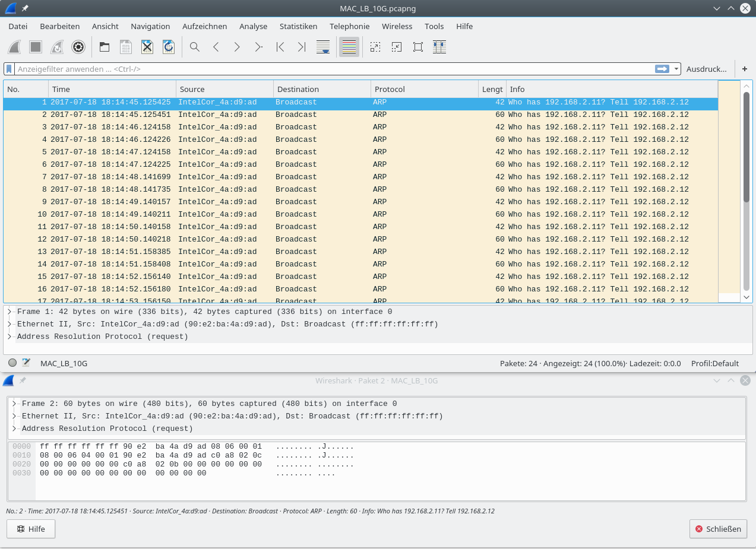756x549 pixels.
Task: Click the Ausdruck… button
Action: (706, 69)
